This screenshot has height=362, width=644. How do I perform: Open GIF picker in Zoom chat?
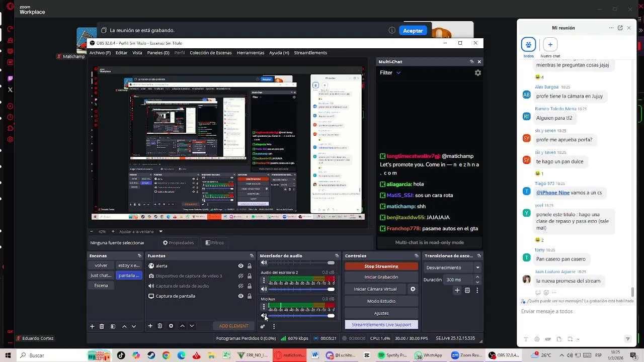[548, 339]
